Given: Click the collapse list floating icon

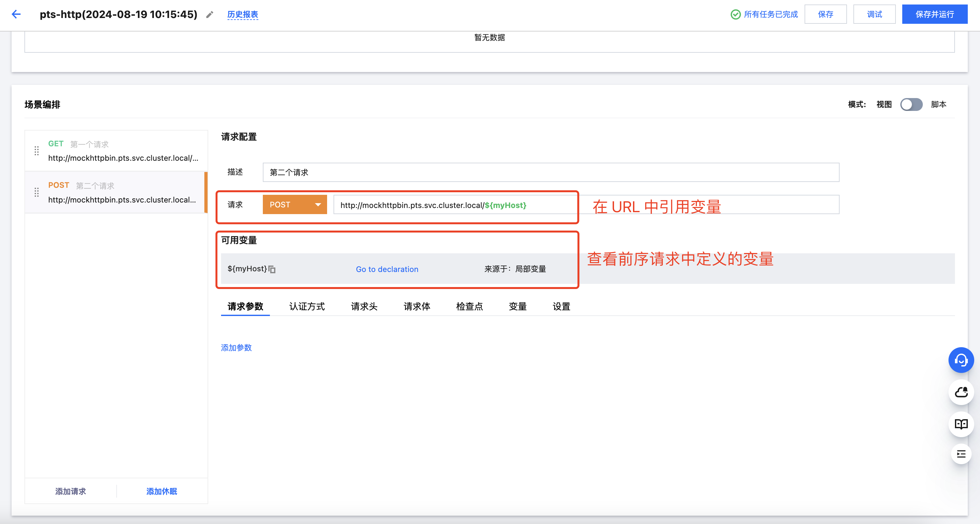Looking at the screenshot, I should click(x=961, y=454).
